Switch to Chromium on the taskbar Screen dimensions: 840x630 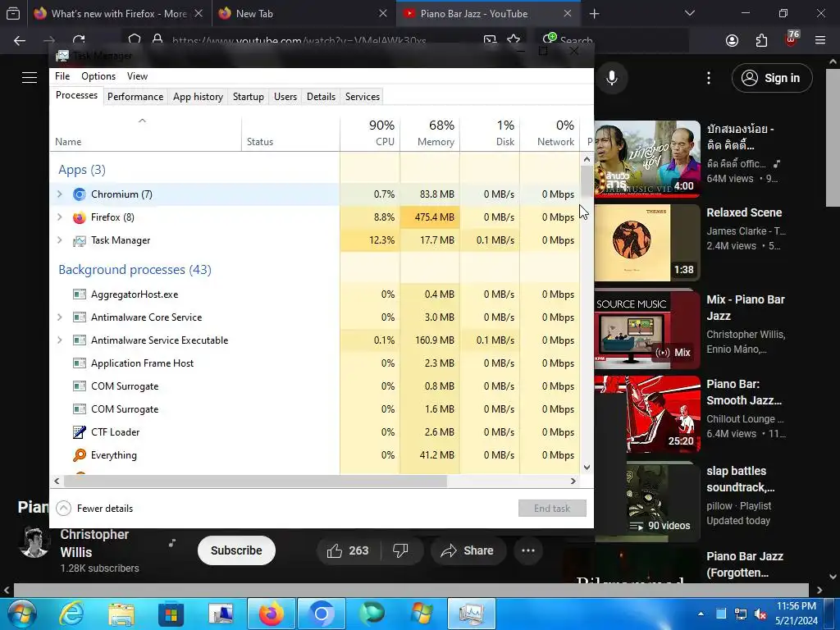pos(322,614)
